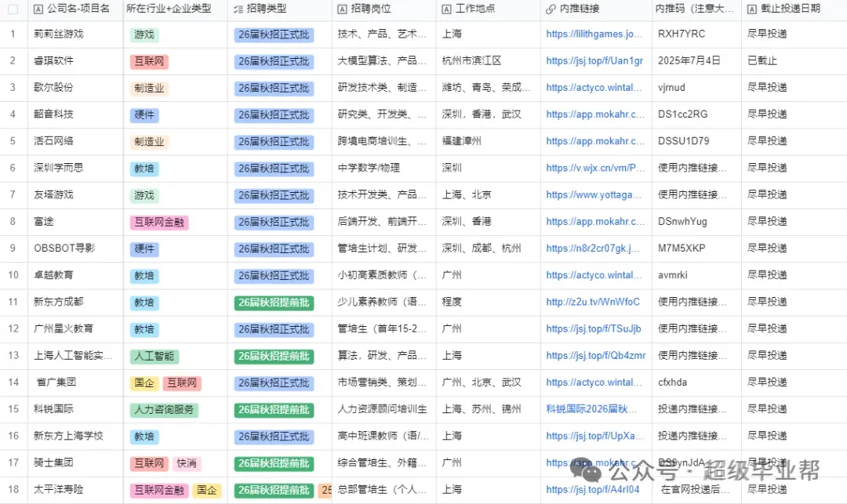Select the 内推码 column header
This screenshot has height=504, width=847.
tap(697, 9)
